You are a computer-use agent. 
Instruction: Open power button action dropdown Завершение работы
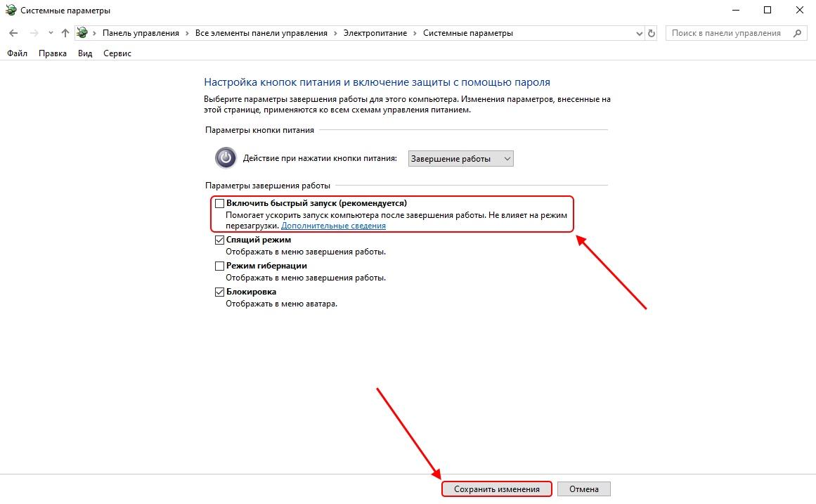click(460, 159)
